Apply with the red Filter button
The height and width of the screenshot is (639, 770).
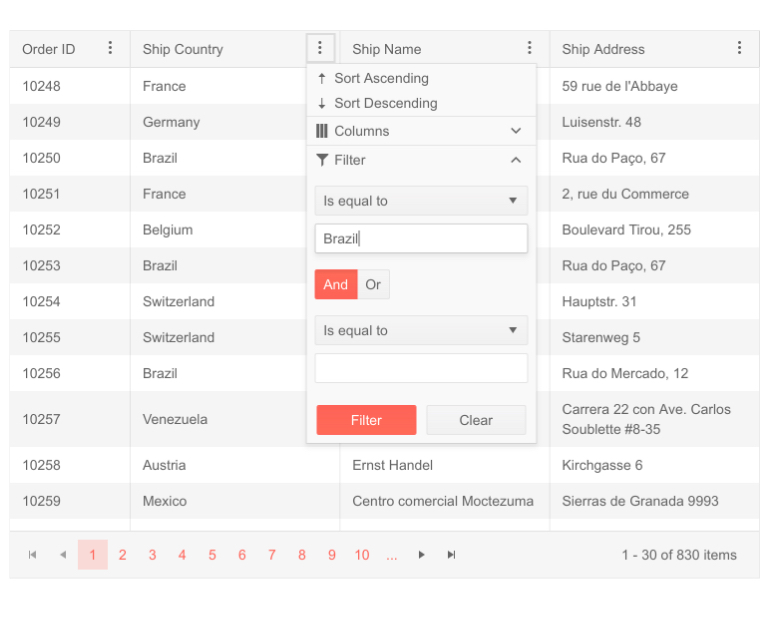click(366, 420)
